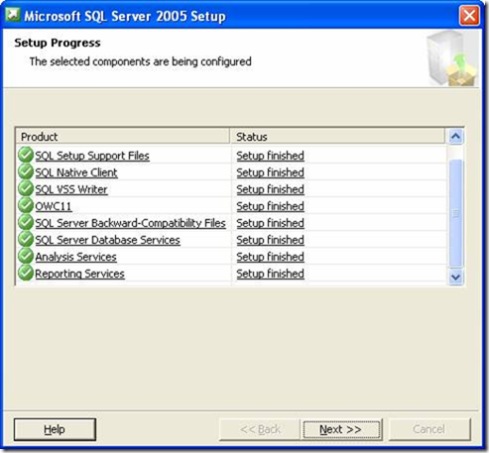This screenshot has height=453, width=489.
Task: Open the SQL VSS Writer link
Action: coord(71,190)
